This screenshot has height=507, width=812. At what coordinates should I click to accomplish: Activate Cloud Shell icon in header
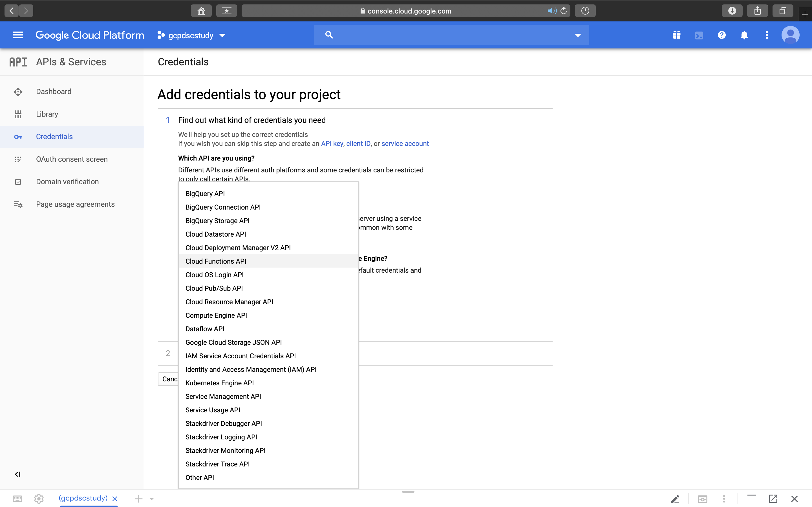click(x=699, y=35)
